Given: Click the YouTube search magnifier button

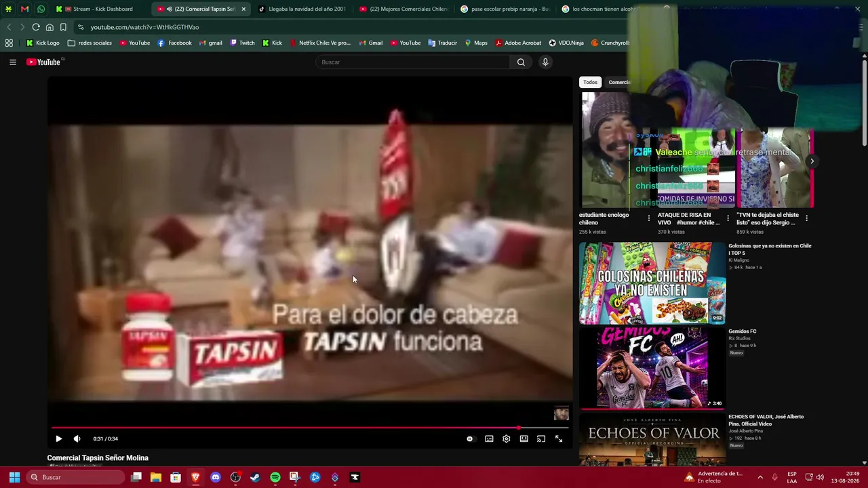Looking at the screenshot, I should click(x=521, y=62).
